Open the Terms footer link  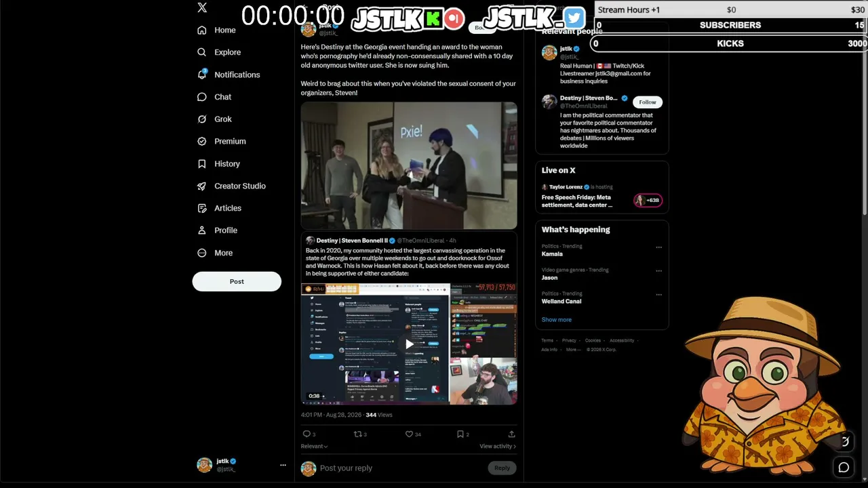point(547,340)
